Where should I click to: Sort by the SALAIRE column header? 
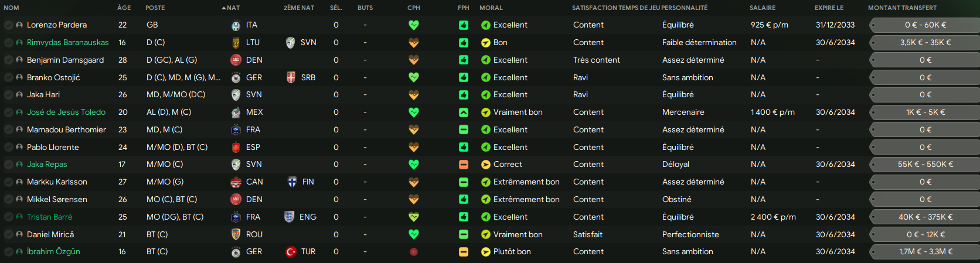click(762, 8)
